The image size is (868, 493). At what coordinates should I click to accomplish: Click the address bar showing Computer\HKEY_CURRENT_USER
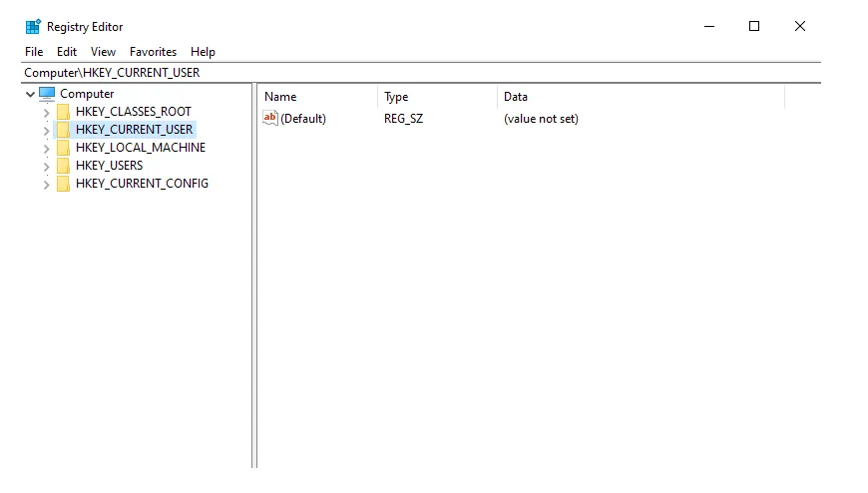coord(421,73)
